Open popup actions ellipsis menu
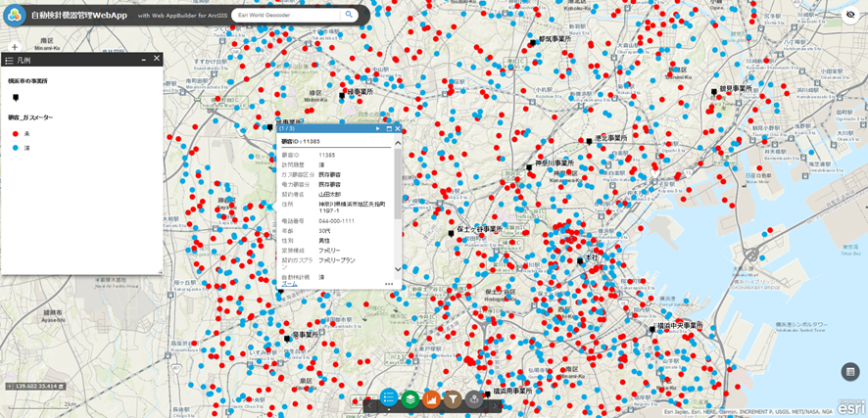This screenshot has height=418, width=868. click(389, 284)
